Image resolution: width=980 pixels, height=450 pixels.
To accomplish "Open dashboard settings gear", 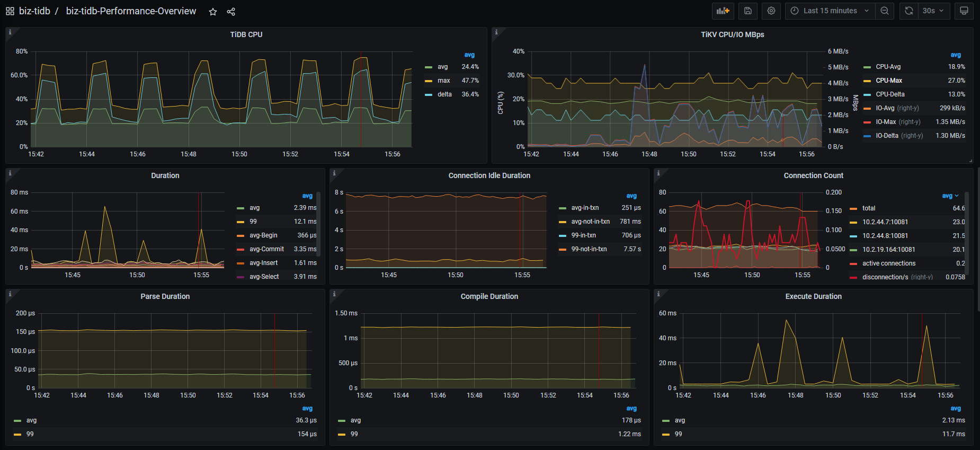I will [x=771, y=11].
